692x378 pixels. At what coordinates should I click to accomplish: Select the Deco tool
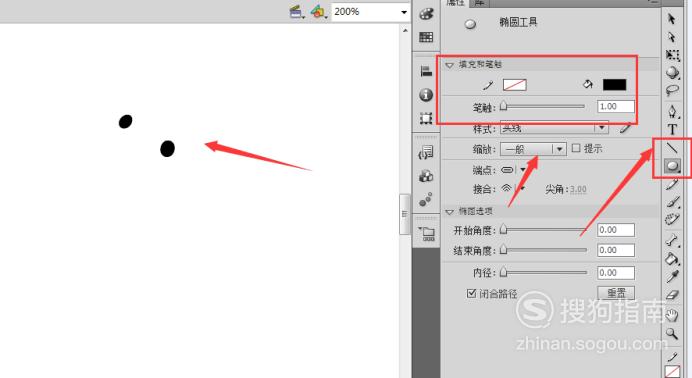[672, 219]
